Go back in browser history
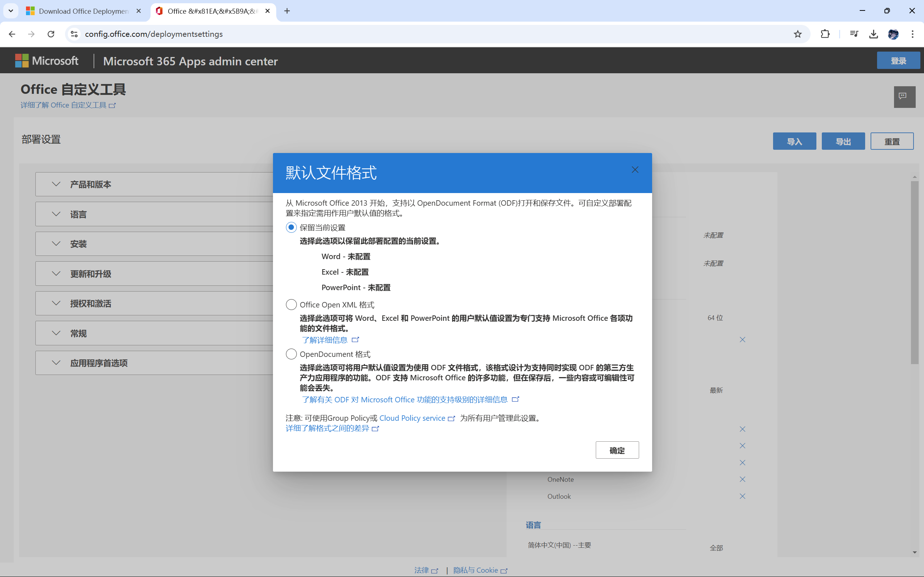The width and height of the screenshot is (924, 577). (x=12, y=34)
